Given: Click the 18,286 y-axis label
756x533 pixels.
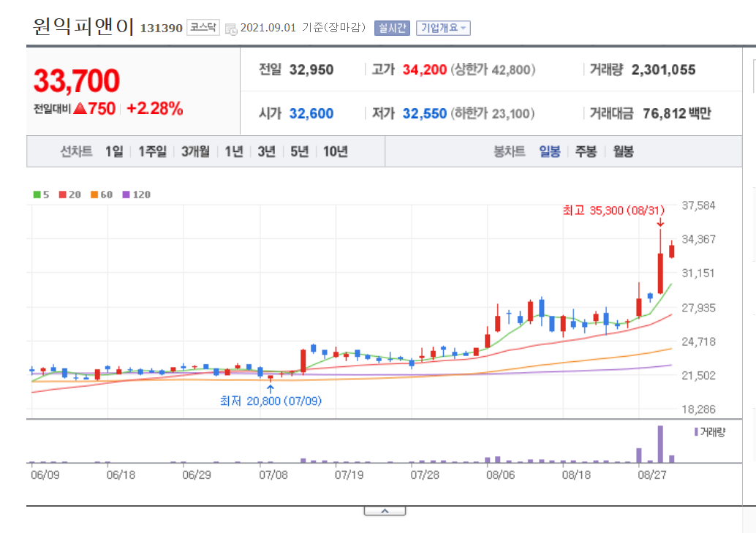Looking at the screenshot, I should click(x=699, y=409).
